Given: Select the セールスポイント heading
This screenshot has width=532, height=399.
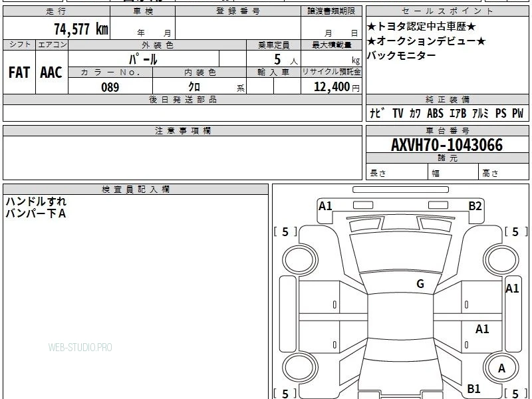Looking at the screenshot, I should click(x=447, y=11).
